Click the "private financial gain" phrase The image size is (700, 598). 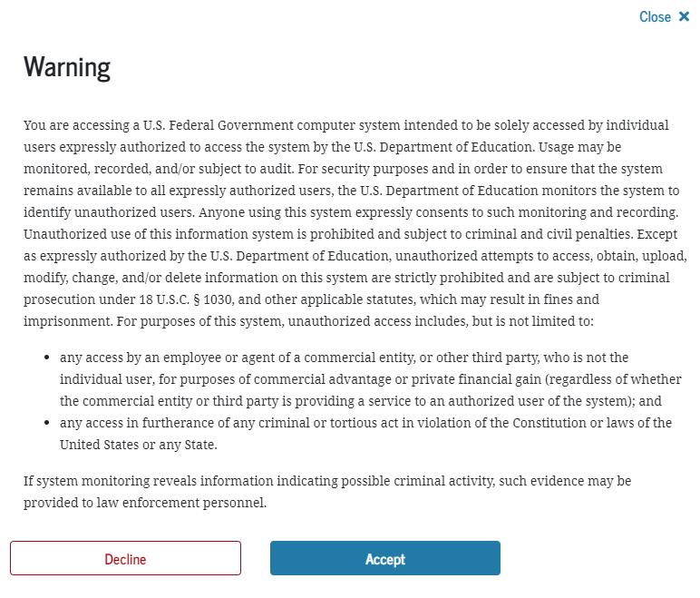(413, 379)
